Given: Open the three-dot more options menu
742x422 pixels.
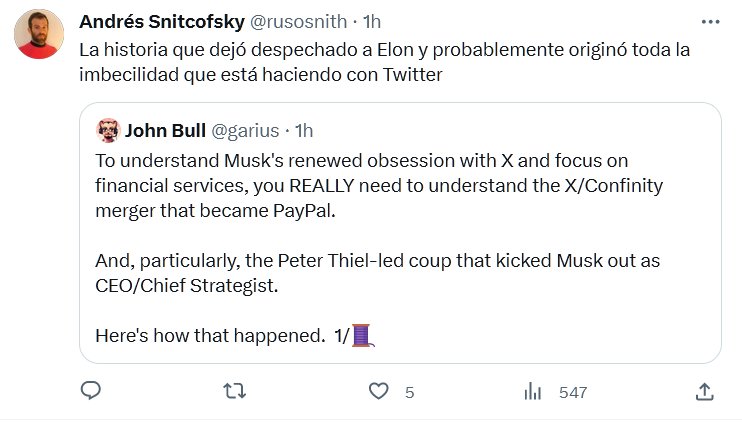Looking at the screenshot, I should pyautogui.click(x=710, y=21).
